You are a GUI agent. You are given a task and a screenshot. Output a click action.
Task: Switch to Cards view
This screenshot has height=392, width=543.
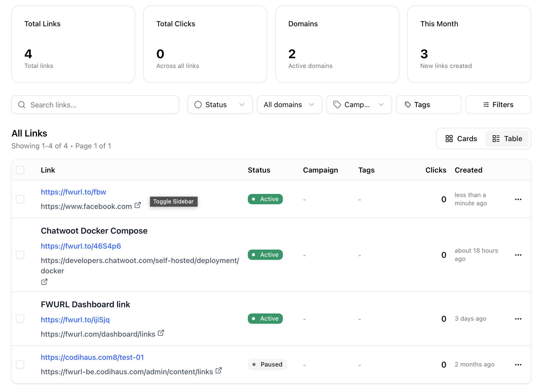[x=461, y=139]
